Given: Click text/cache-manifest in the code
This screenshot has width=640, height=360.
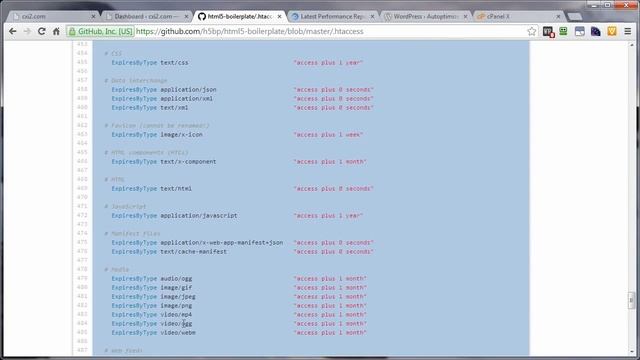Looking at the screenshot, I should point(193,251).
